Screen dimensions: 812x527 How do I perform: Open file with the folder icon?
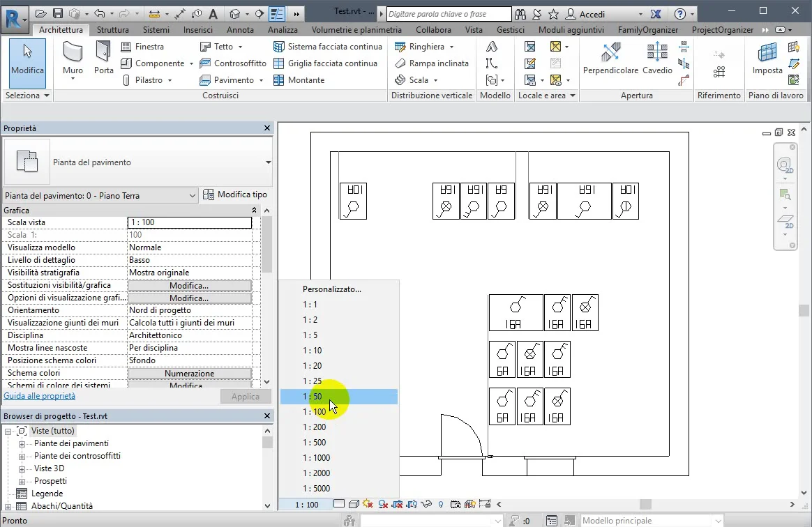[41, 14]
